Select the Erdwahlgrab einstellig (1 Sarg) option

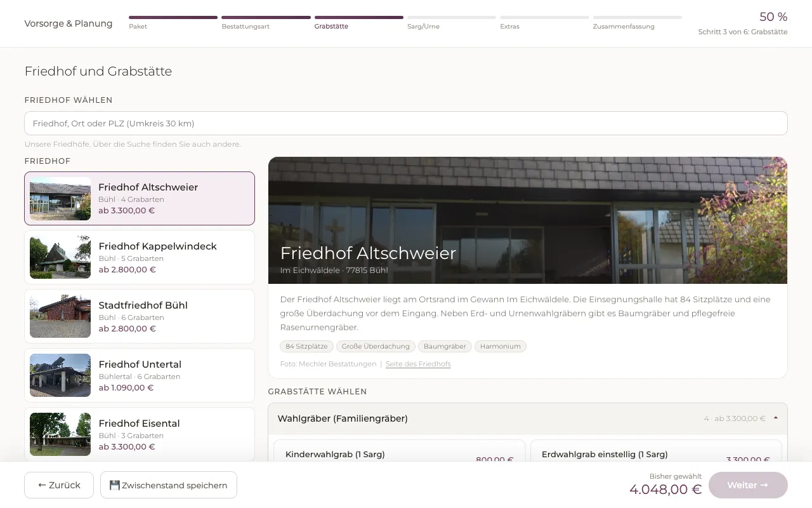pyautogui.click(x=656, y=451)
